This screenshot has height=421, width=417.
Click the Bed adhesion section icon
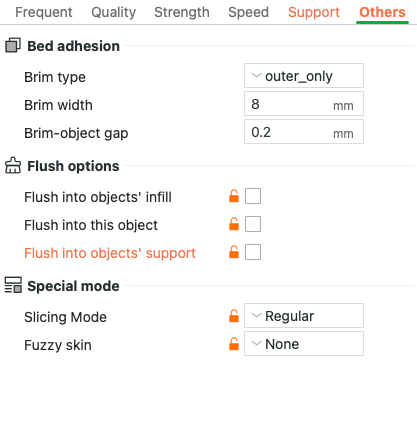tap(13, 45)
